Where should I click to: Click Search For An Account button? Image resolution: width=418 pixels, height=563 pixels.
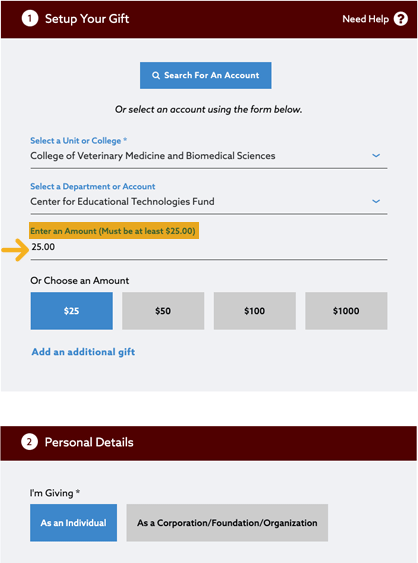(x=206, y=75)
